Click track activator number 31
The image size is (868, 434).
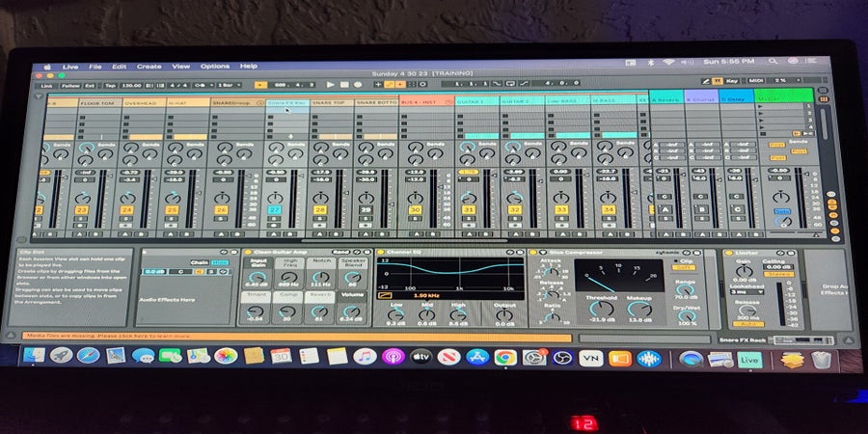click(x=469, y=209)
